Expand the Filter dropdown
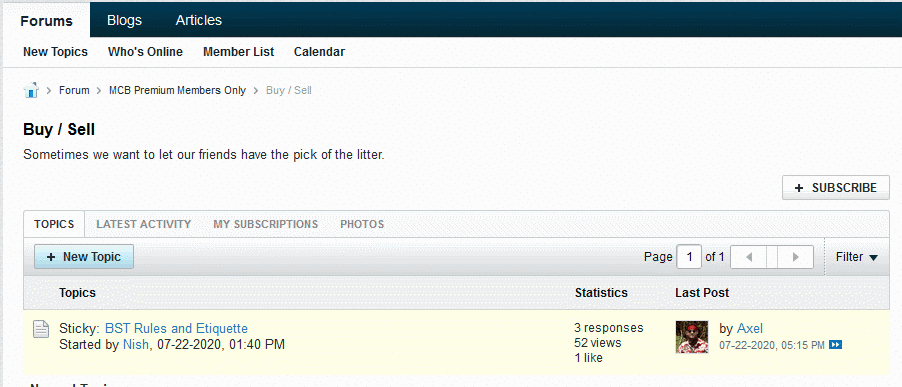The image size is (902, 387). (857, 257)
